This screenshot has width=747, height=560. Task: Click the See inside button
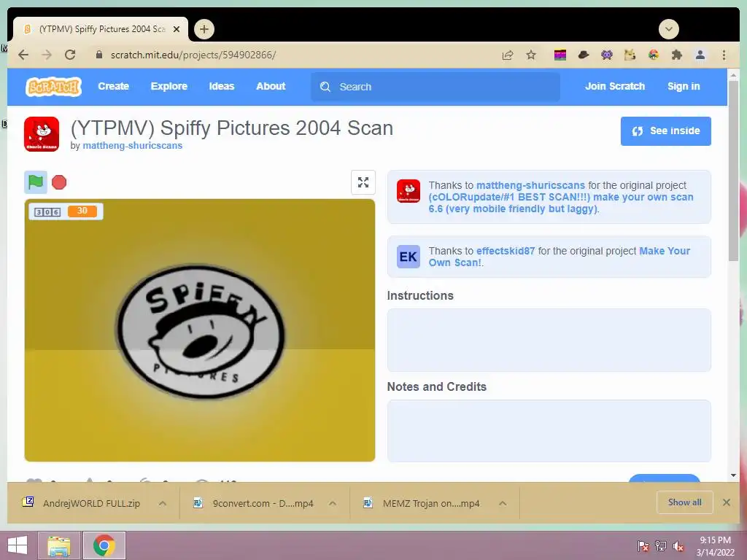[x=665, y=131]
